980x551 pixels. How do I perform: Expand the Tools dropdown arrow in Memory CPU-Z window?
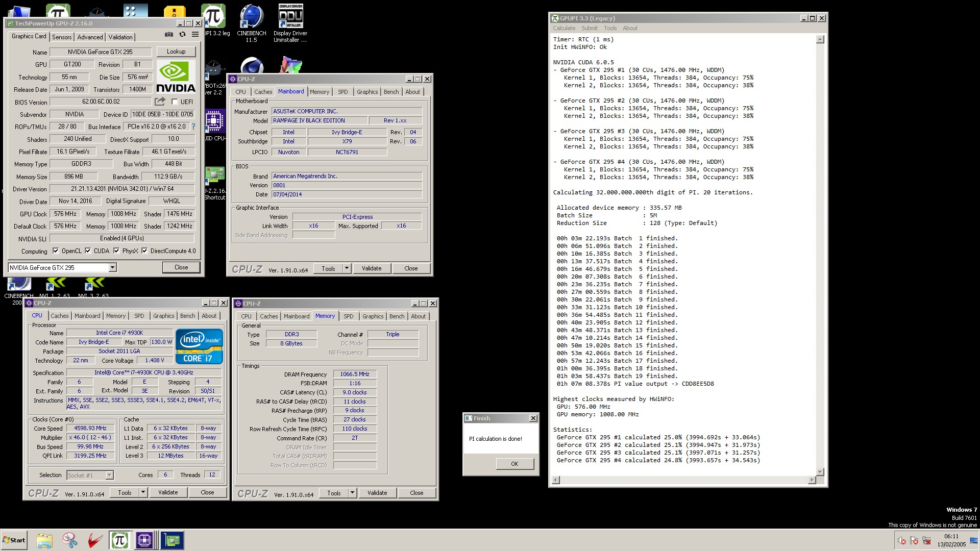(352, 493)
